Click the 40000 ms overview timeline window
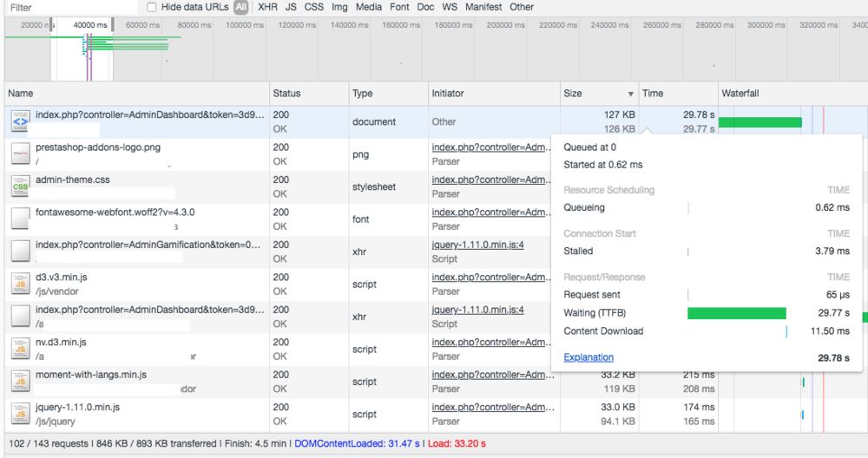868x458 pixels. (82, 49)
